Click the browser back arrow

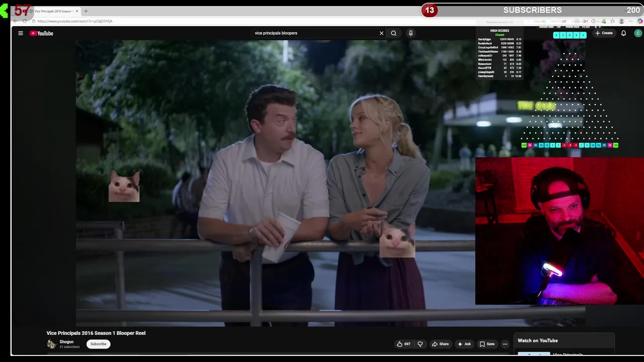point(16,21)
